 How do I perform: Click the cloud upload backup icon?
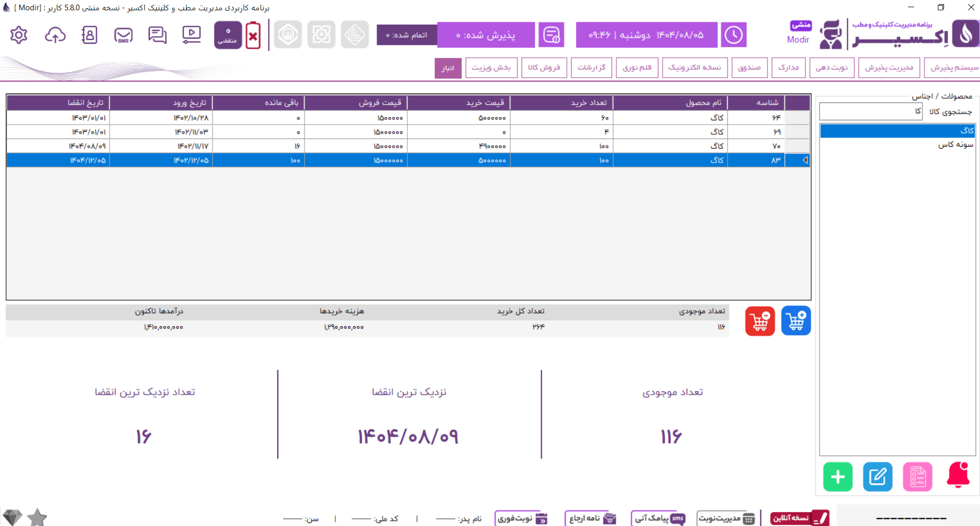[55, 35]
